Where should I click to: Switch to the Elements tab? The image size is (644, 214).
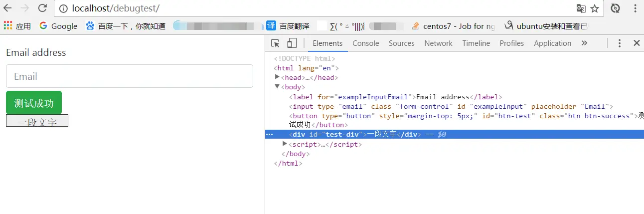(327, 43)
